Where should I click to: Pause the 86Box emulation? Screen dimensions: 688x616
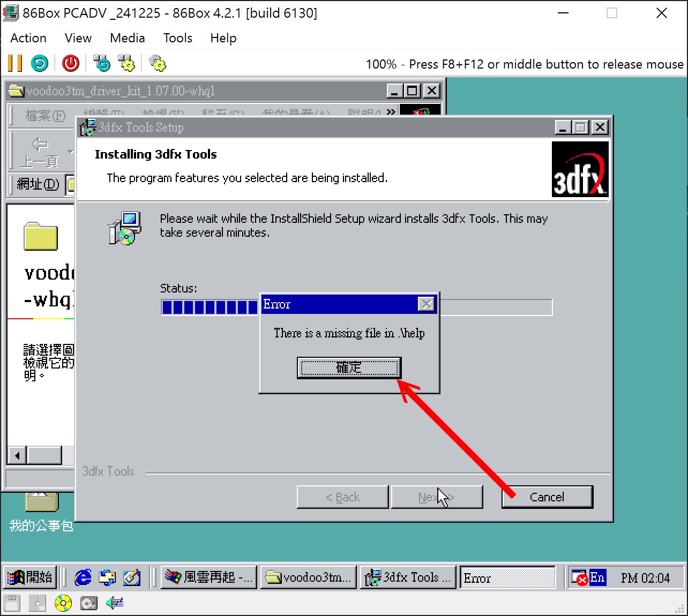click(15, 63)
